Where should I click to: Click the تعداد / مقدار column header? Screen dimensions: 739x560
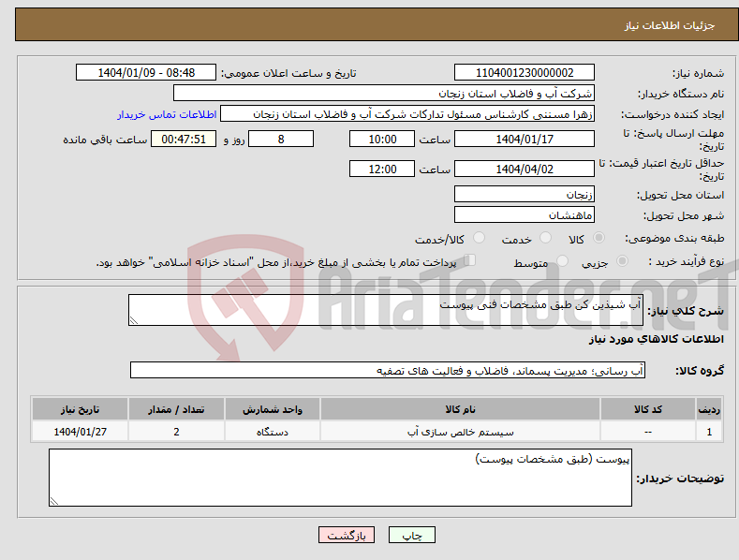[176, 409]
